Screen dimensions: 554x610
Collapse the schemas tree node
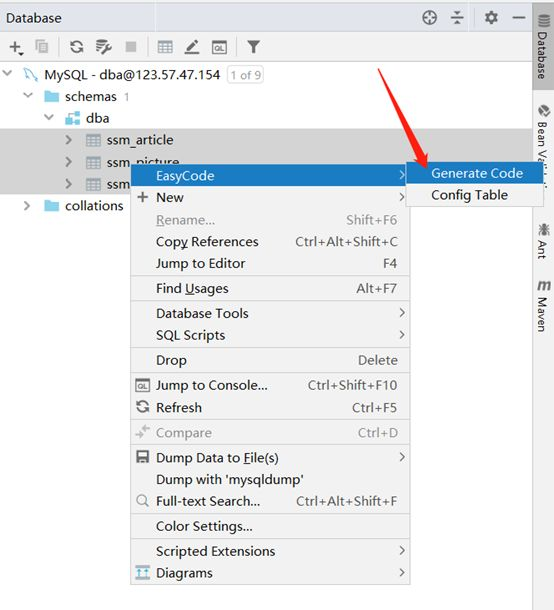(x=28, y=95)
